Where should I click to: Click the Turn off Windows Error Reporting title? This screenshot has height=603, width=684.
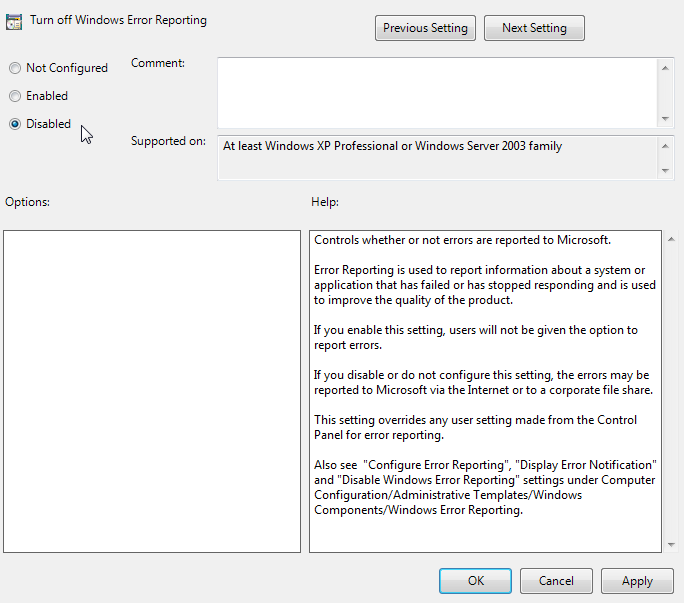coord(118,20)
